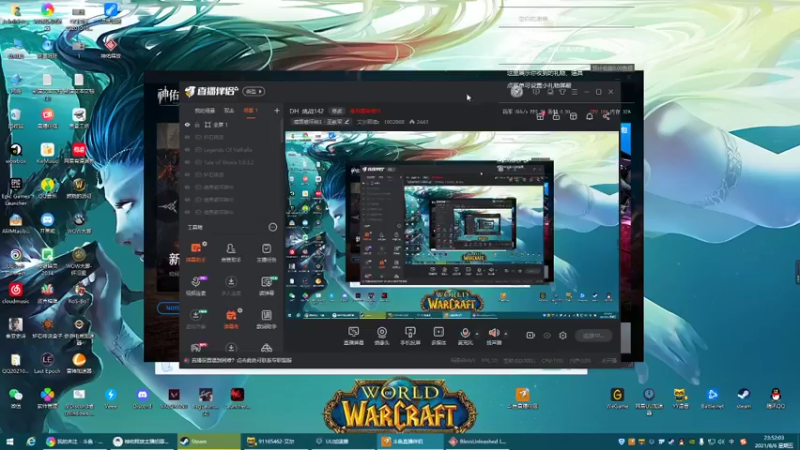Viewport: 800px width, 450px height.
Task: Open the lyrics-style tool in the third toolbox row
Action: [266, 319]
